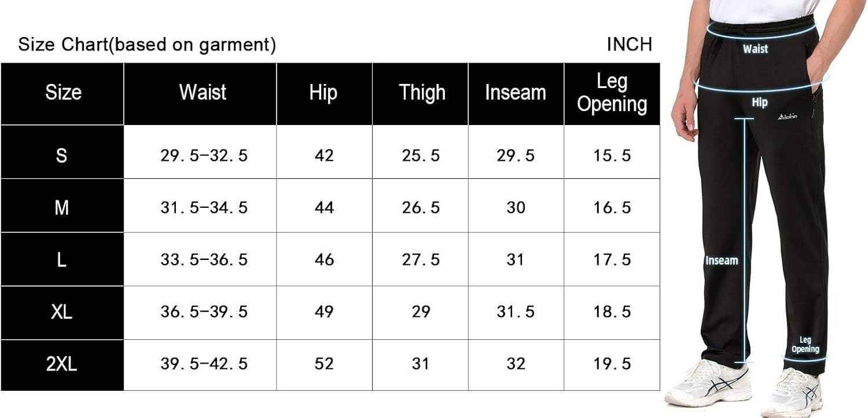
Task: Click the Inseam label beside the pant leg
Action: (x=722, y=261)
